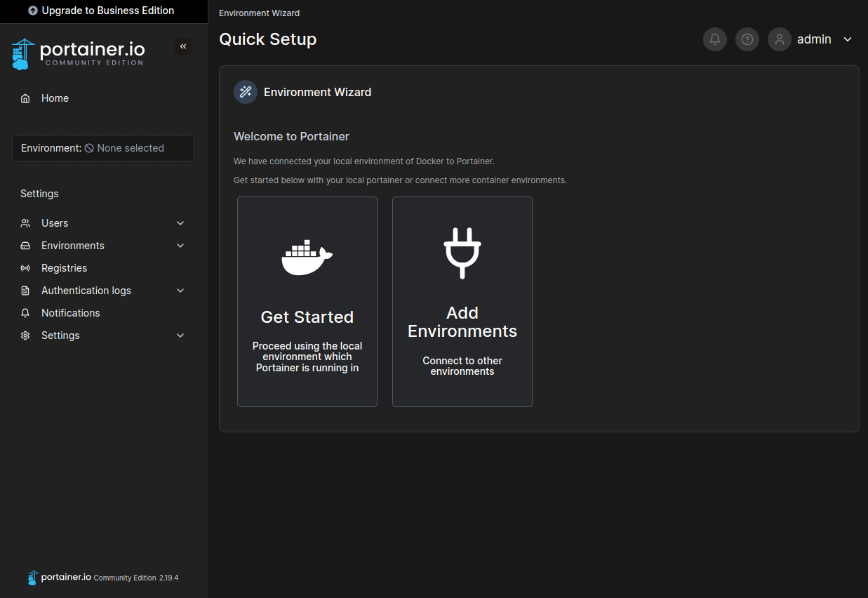This screenshot has height=598, width=868.
Task: Click the Settings gear icon in sidebar
Action: click(x=25, y=335)
